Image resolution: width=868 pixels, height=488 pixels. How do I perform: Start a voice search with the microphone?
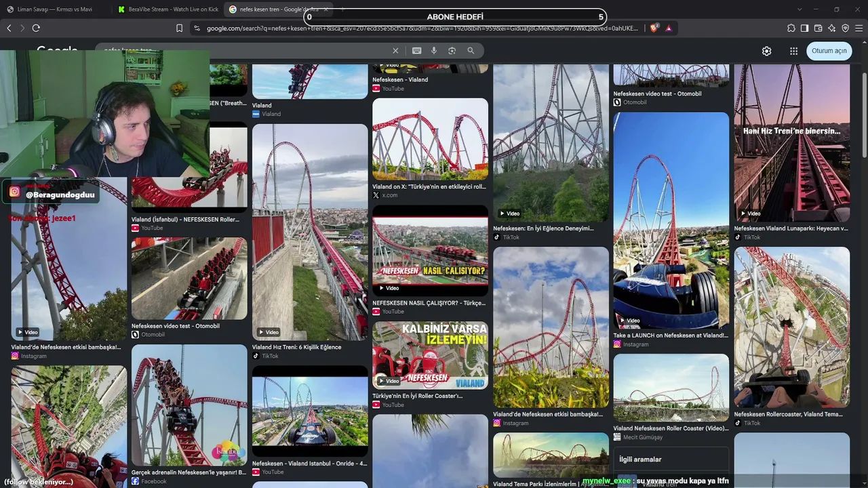click(x=434, y=51)
